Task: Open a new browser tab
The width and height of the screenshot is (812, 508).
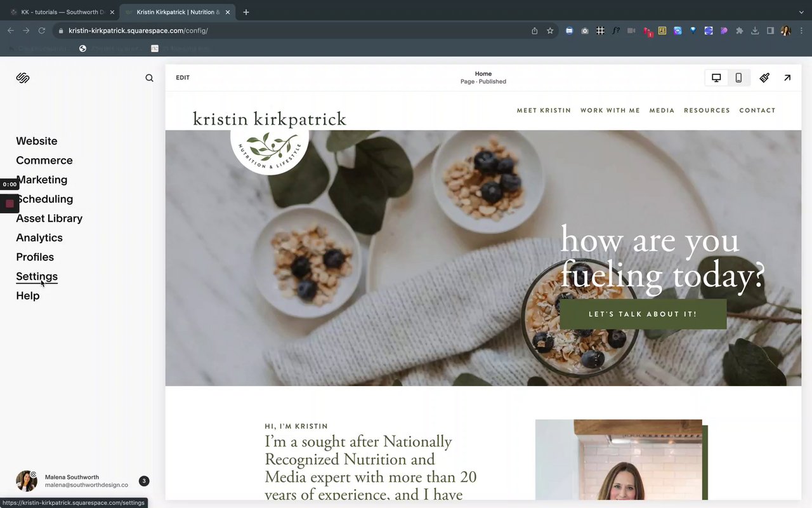Action: 246,12
